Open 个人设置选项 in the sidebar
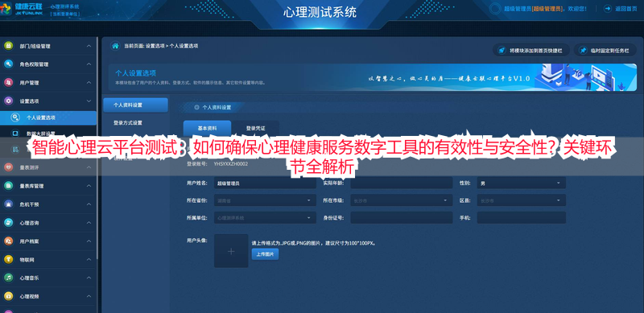This screenshot has height=313, width=644. point(48,117)
